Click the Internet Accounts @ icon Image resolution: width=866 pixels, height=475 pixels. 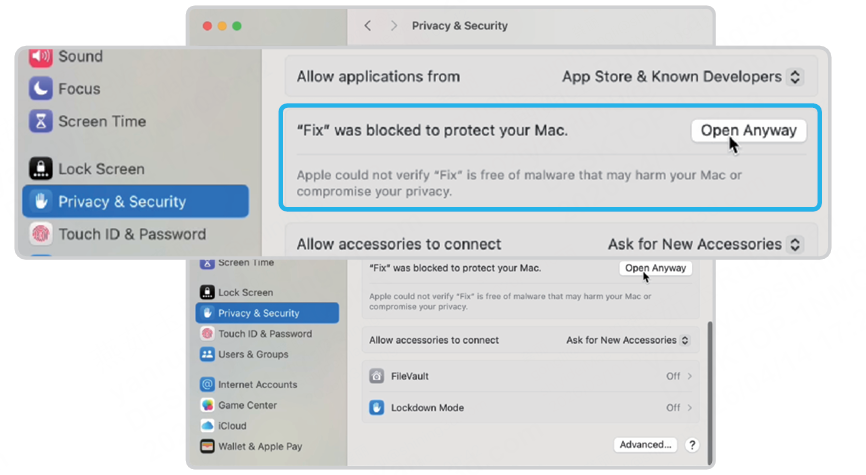pos(207,384)
